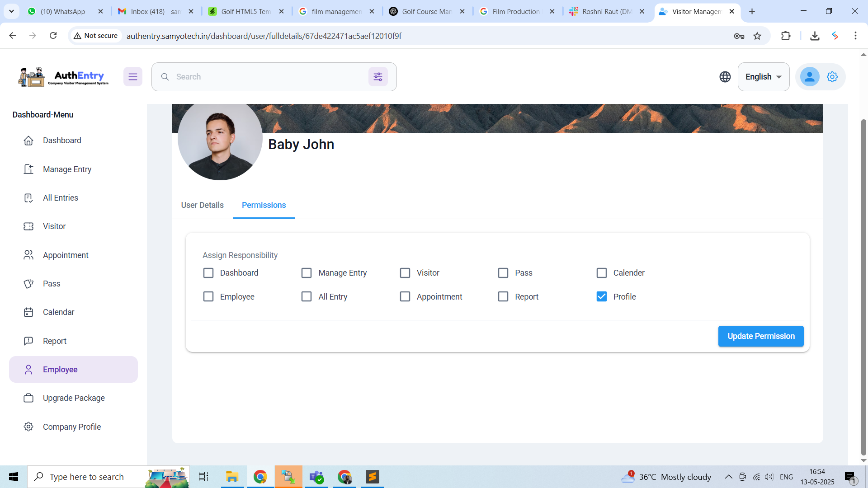Click the globe language icon
Image resolution: width=868 pixels, height=488 pixels.
click(725, 77)
